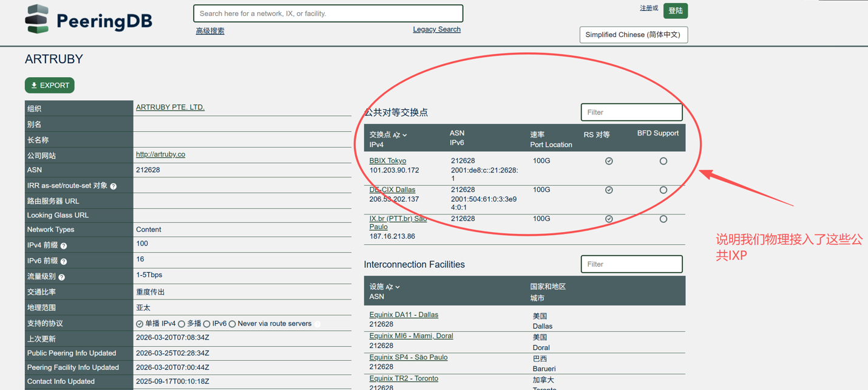Click the green EXPORT button

[x=50, y=86]
